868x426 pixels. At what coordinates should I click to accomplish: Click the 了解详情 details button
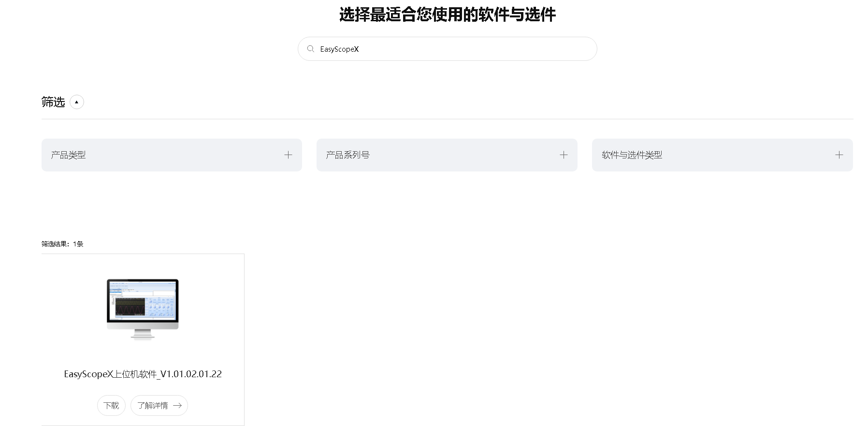[x=159, y=405]
